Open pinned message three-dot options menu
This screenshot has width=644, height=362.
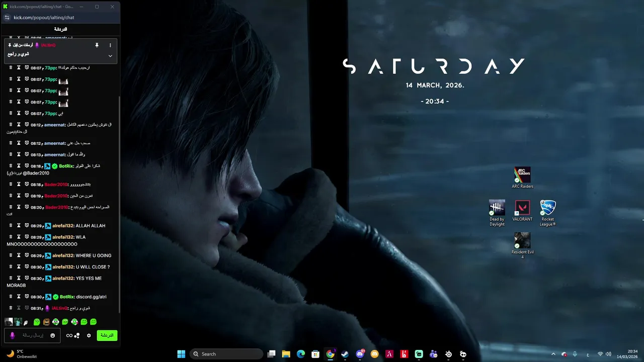110,45
